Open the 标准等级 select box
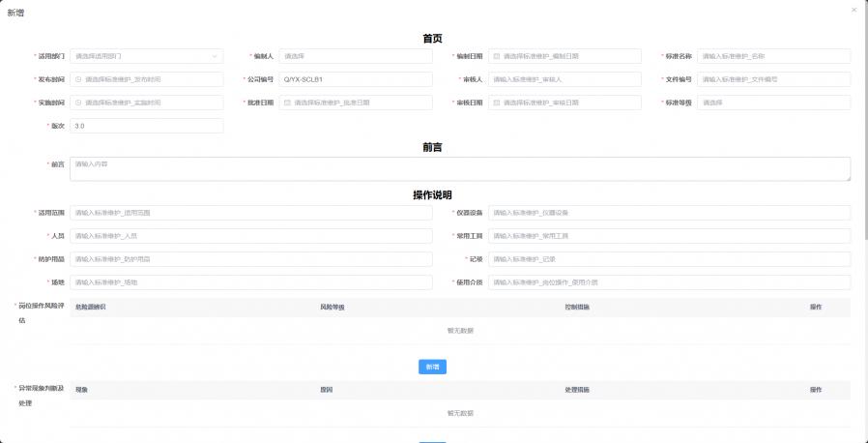The image size is (868, 443). tap(773, 103)
